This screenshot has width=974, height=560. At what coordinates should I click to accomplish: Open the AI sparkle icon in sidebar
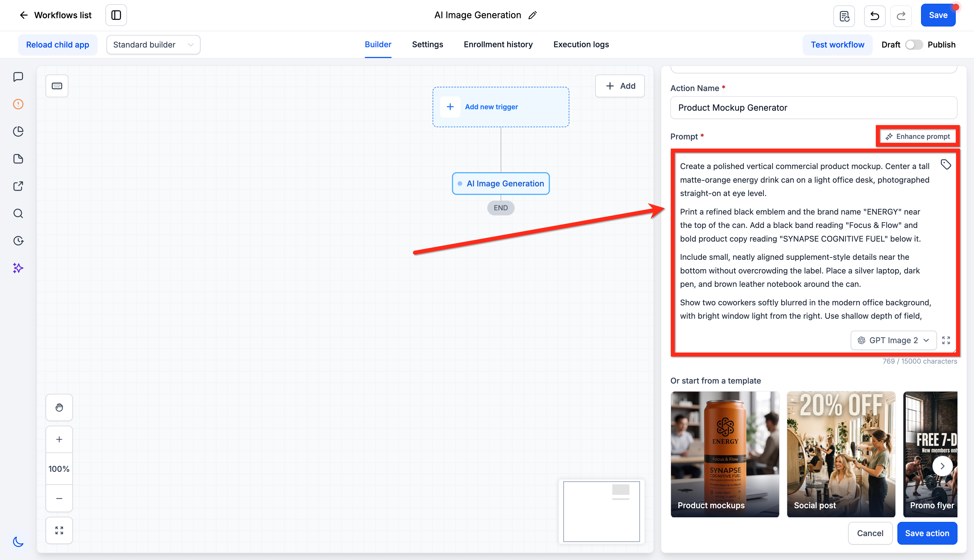pos(18,268)
